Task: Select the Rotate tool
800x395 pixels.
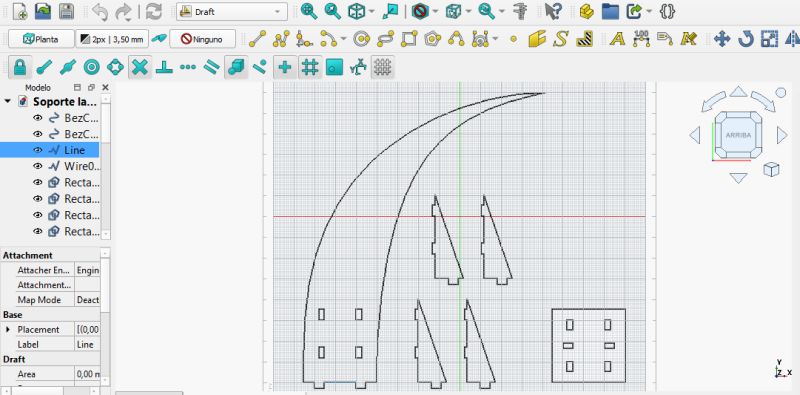Action: point(746,39)
